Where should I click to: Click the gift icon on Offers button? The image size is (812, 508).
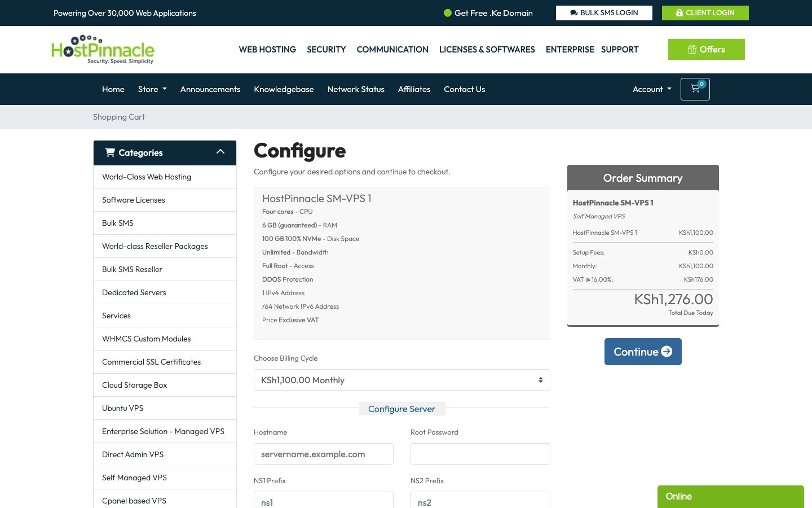point(692,50)
